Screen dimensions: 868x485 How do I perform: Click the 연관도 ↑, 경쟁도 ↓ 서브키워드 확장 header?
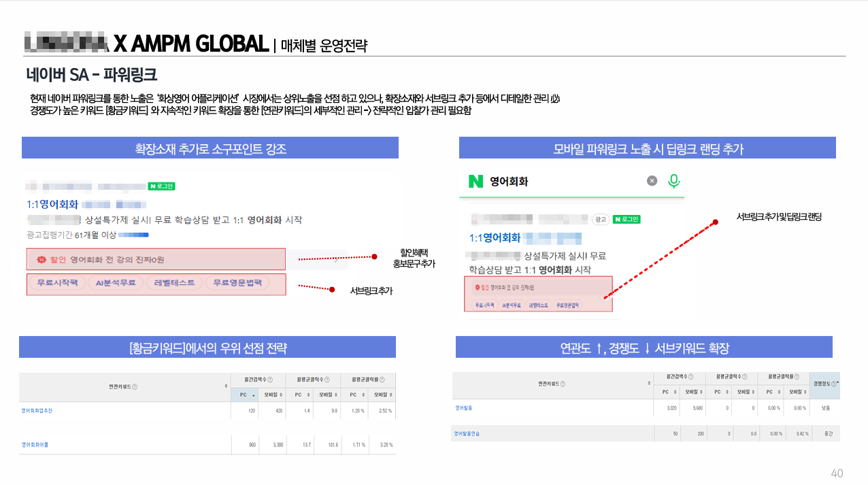pos(644,347)
